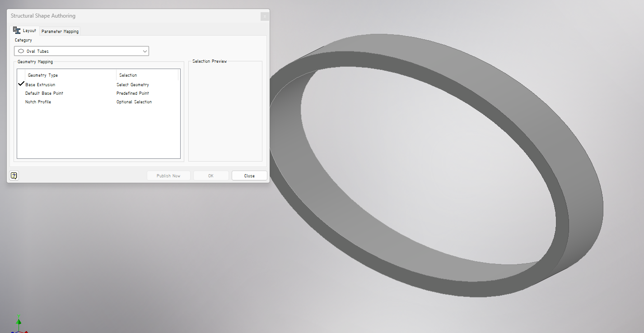This screenshot has width=644, height=333.
Task: Click the green Y axis on the orientation triad
Action: point(19,322)
